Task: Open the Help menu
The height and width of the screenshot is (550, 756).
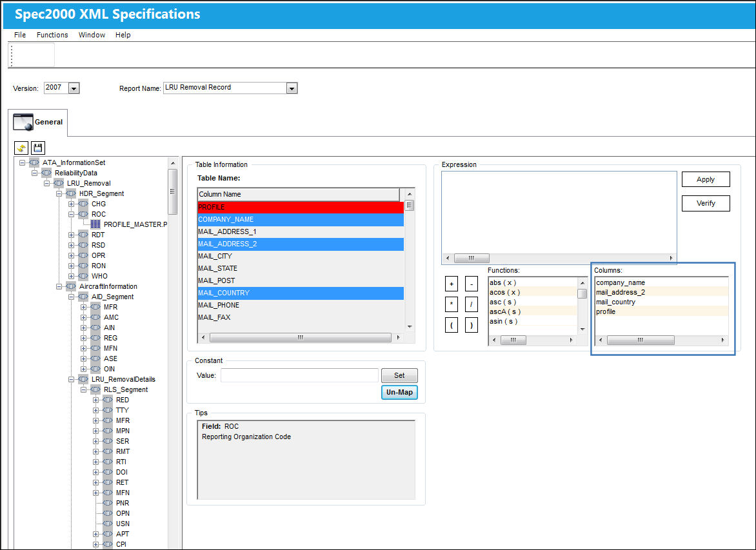Action: [123, 35]
